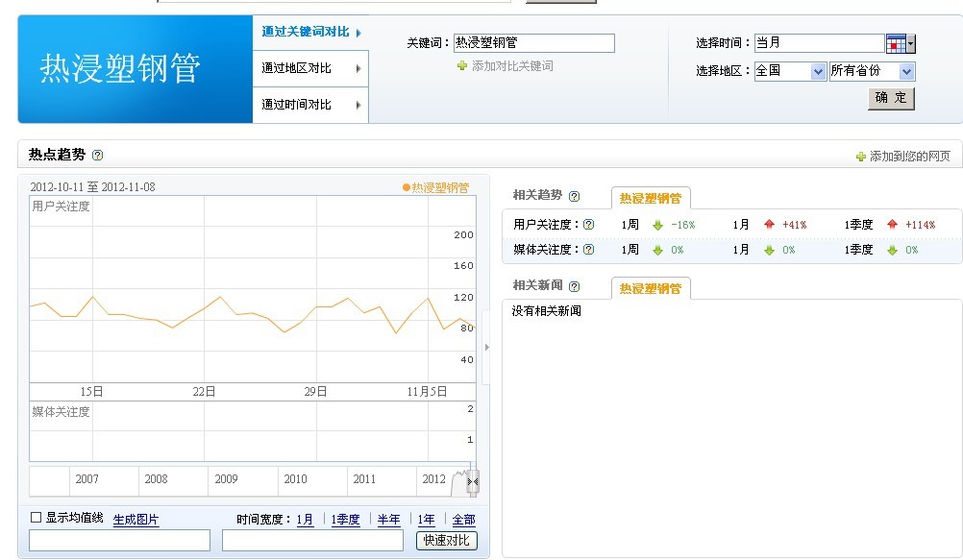Image resolution: width=963 pixels, height=560 pixels.
Task: Set time width to 半年
Action: (x=389, y=520)
